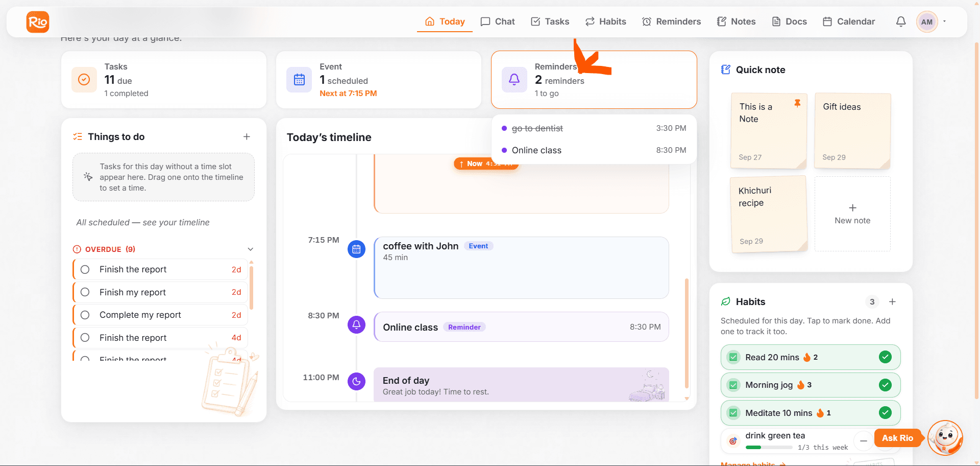Create a New note
The height and width of the screenshot is (466, 980).
coord(852,214)
